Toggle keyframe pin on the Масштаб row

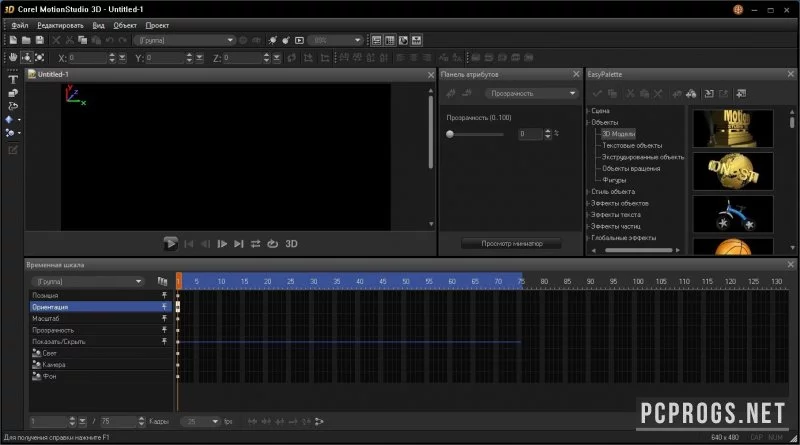click(x=164, y=318)
